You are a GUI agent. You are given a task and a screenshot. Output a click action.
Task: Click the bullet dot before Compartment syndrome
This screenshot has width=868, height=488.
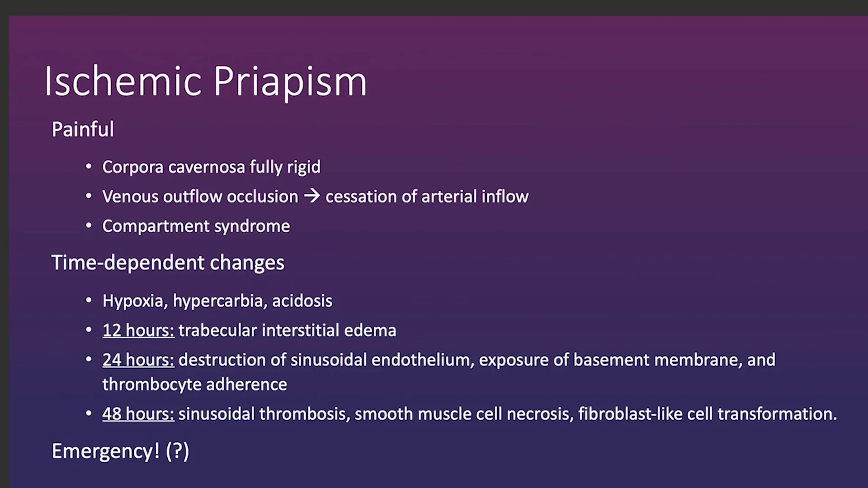pyautogui.click(x=89, y=225)
